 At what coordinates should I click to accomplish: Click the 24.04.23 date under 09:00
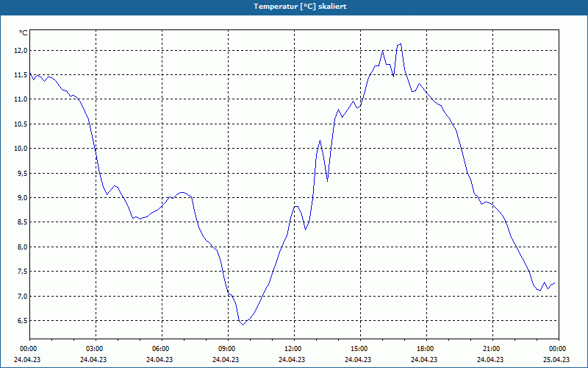click(x=226, y=359)
